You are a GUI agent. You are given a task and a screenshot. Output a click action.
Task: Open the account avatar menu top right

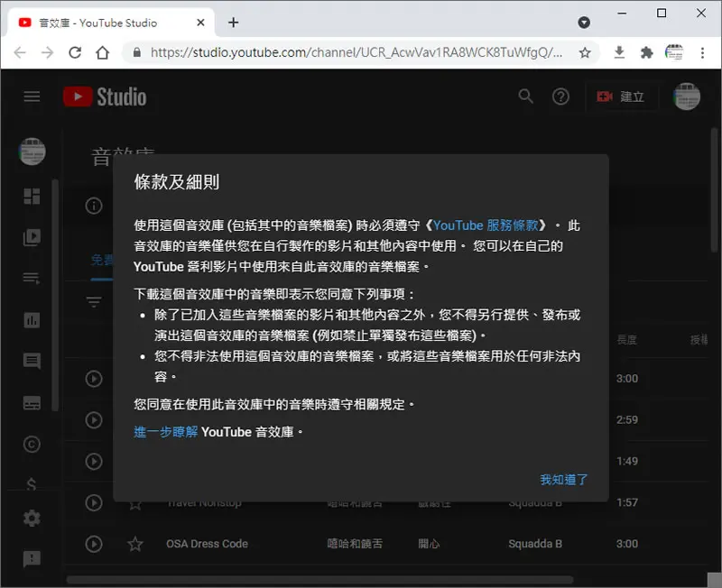point(687,96)
